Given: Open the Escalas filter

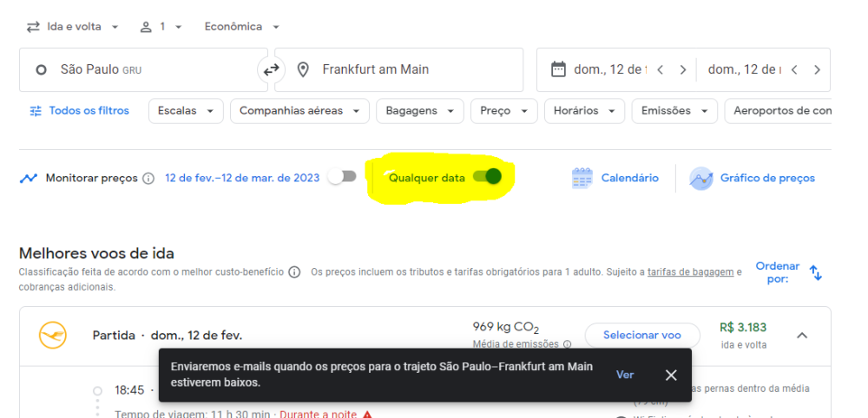Looking at the screenshot, I should (x=186, y=111).
